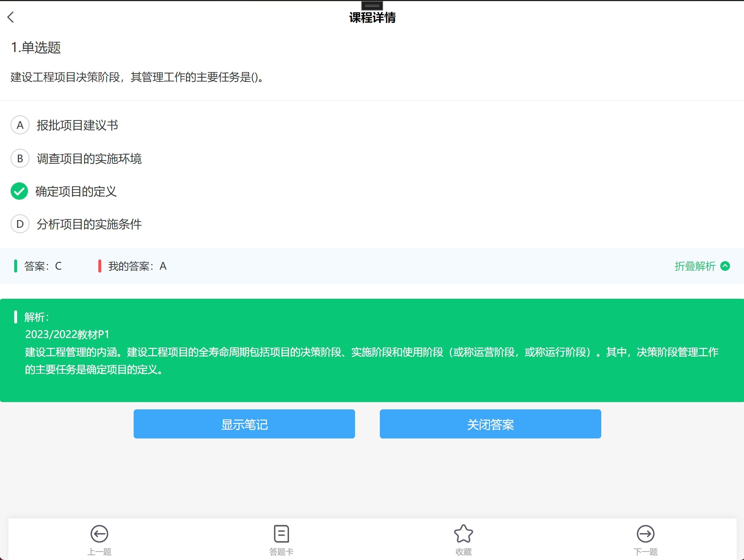
Task: Tap the 上一题 tab label
Action: pos(99,552)
